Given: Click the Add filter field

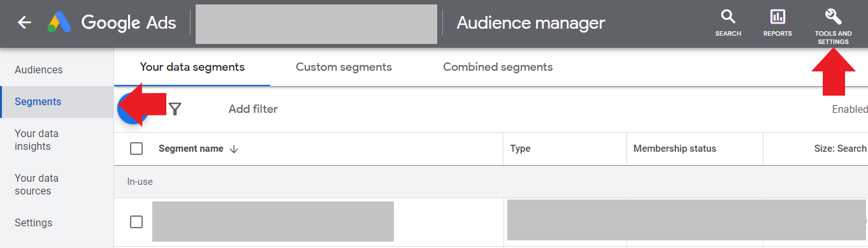Looking at the screenshot, I should coord(253,109).
